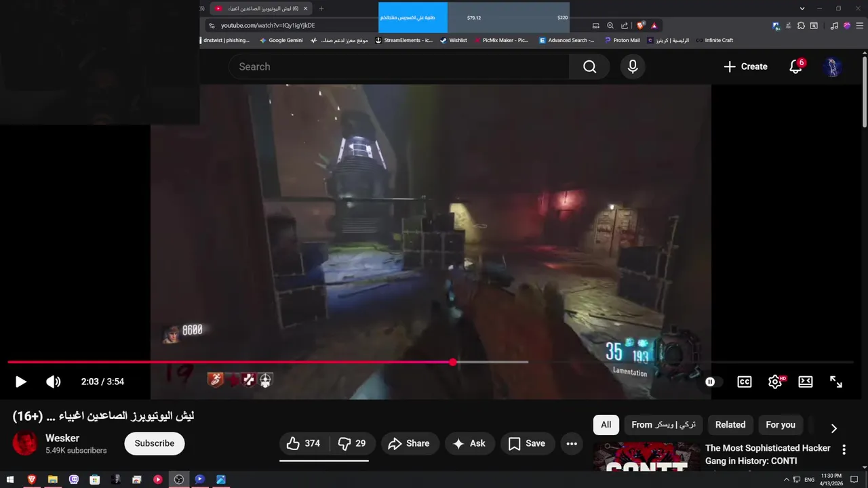Mute the video with the speaker icon
Screen dimensions: 868x488
(53, 382)
